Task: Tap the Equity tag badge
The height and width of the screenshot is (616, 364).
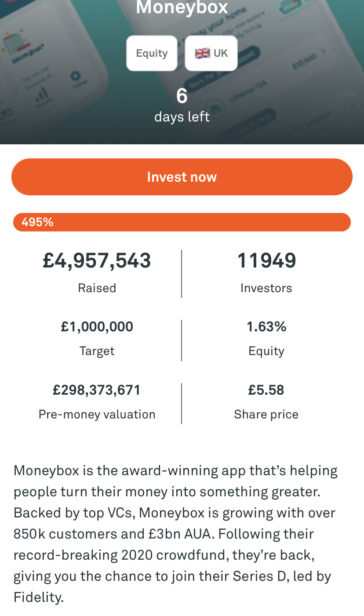Action: 152,53
